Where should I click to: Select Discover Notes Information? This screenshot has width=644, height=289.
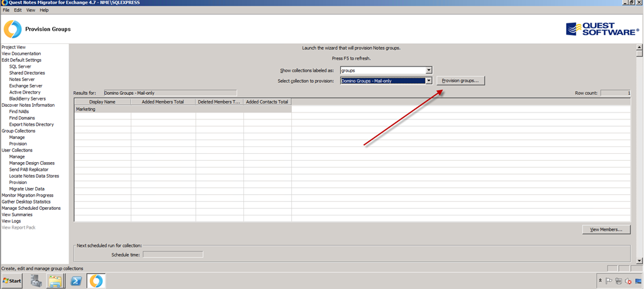tap(28, 105)
